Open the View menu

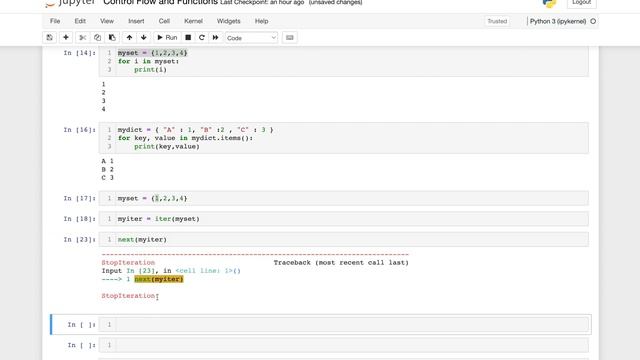(x=107, y=21)
